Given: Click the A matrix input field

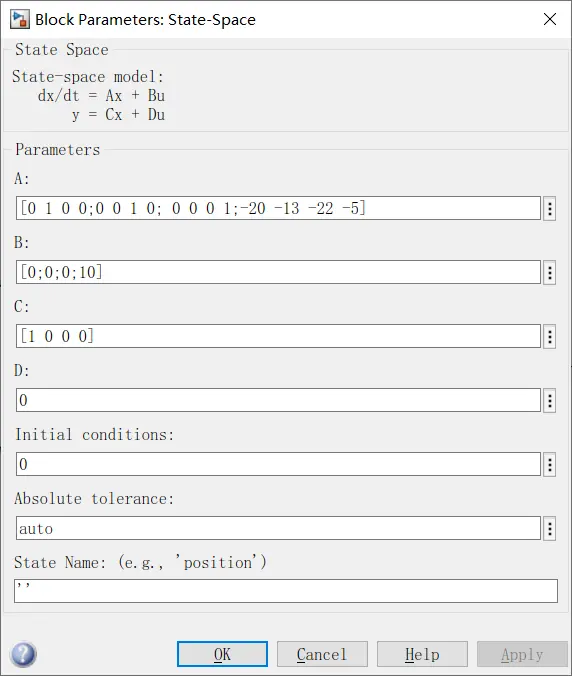Looking at the screenshot, I should [x=278, y=208].
